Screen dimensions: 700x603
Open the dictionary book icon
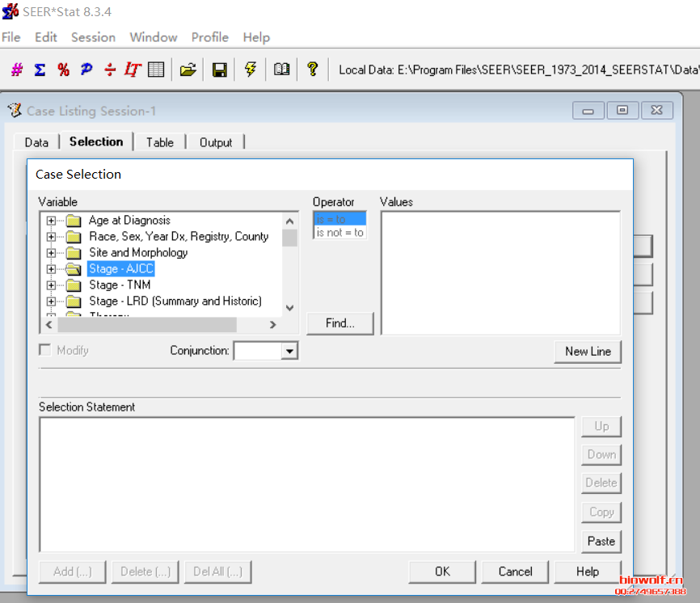(x=281, y=70)
